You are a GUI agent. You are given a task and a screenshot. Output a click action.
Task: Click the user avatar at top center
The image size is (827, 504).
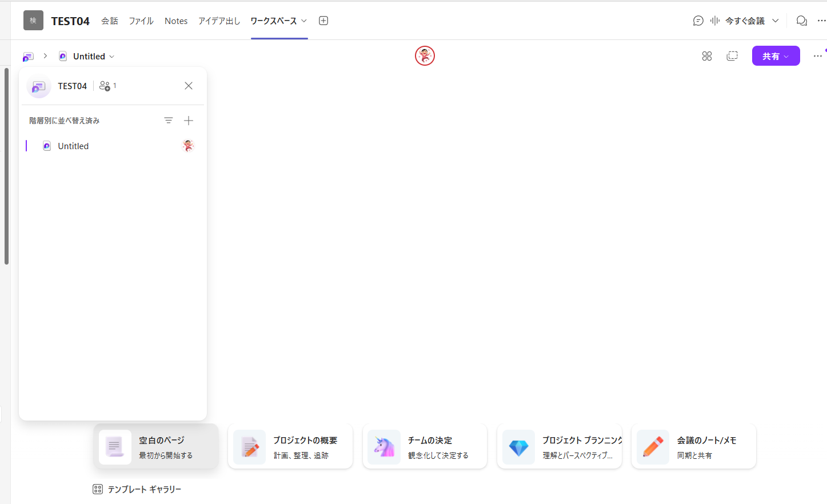(425, 56)
